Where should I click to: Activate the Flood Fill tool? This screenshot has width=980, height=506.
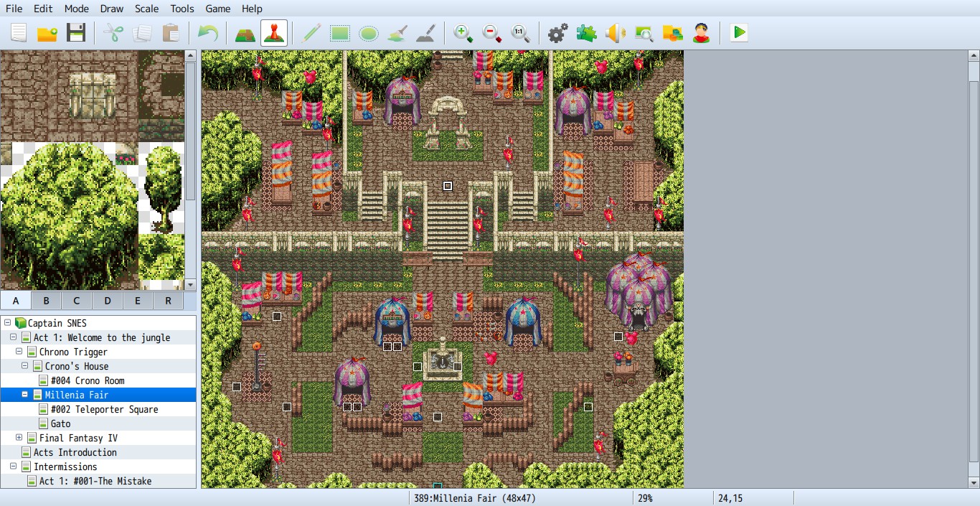tap(397, 33)
